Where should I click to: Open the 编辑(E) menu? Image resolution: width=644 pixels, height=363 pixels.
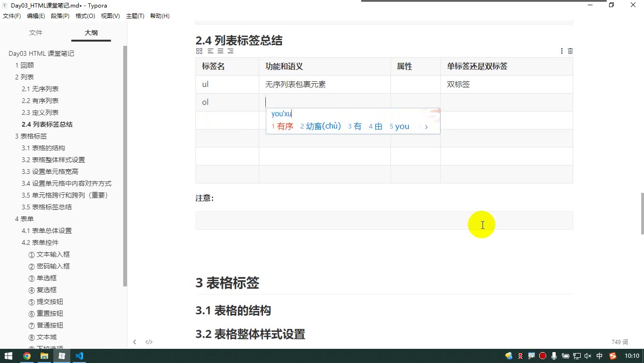[x=36, y=16]
